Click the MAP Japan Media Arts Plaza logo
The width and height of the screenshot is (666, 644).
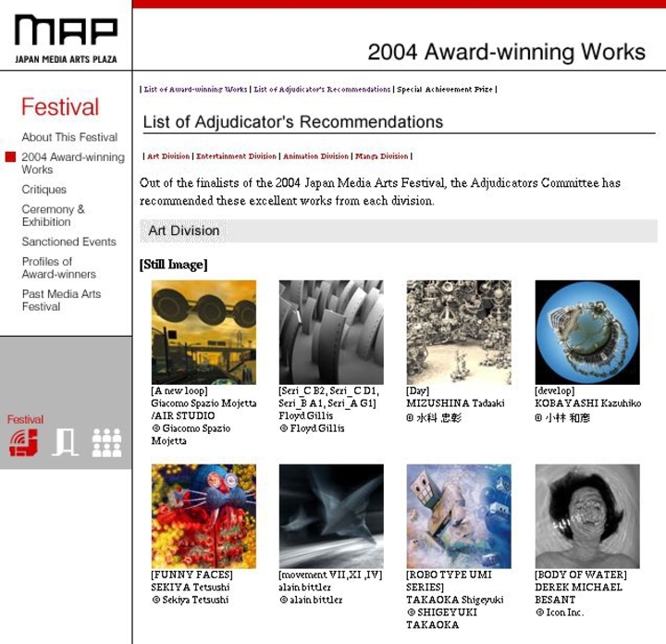[x=66, y=39]
